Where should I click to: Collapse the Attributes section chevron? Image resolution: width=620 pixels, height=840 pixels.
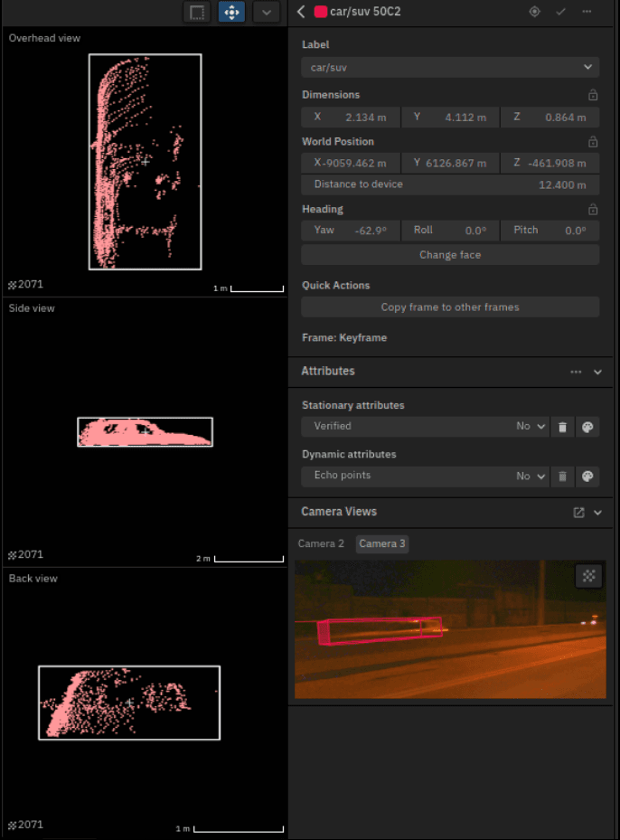coord(597,372)
